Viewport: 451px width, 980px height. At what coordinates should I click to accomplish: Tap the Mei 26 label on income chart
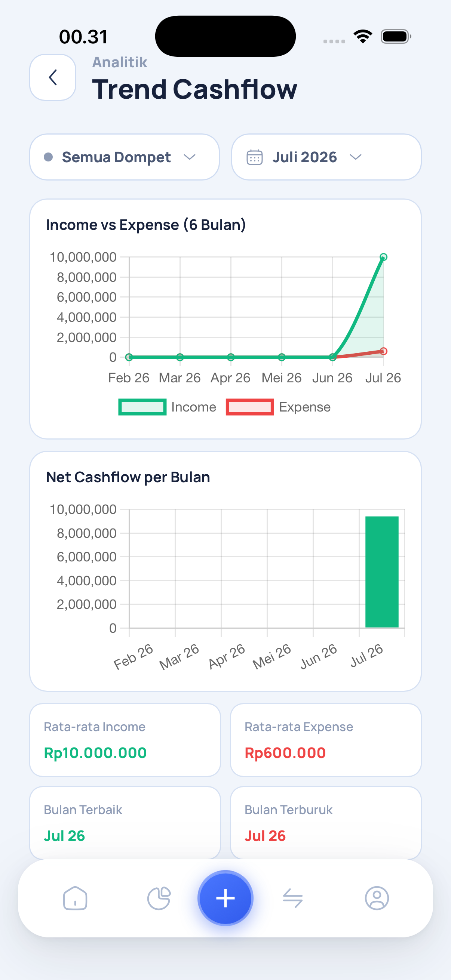(x=281, y=378)
